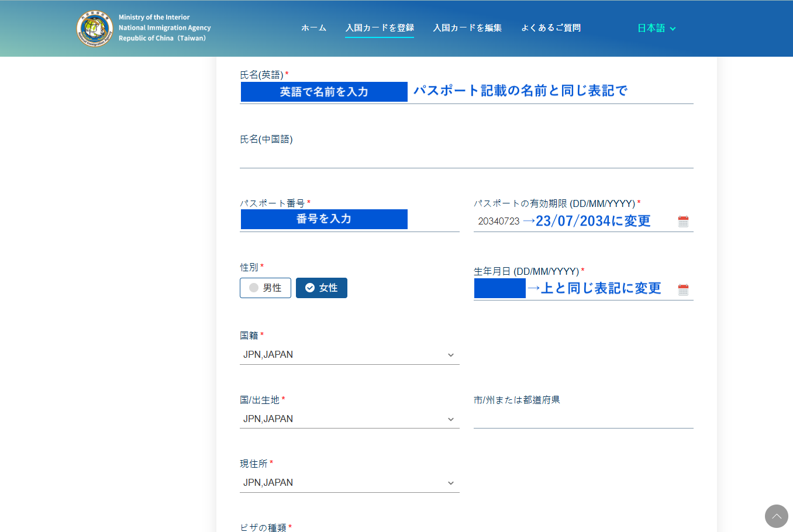This screenshot has width=793, height=532.
Task: Select the 入国カードを登録 navigation link
Action: point(379,27)
